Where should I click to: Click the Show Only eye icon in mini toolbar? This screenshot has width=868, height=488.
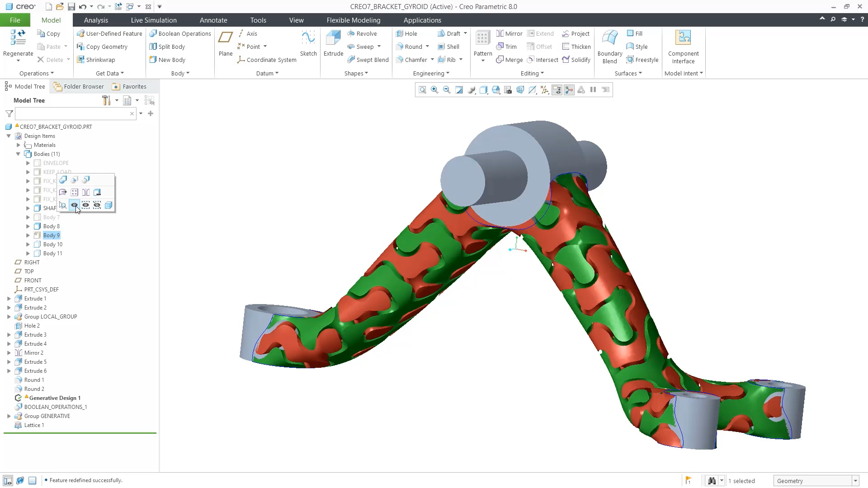coord(85,206)
